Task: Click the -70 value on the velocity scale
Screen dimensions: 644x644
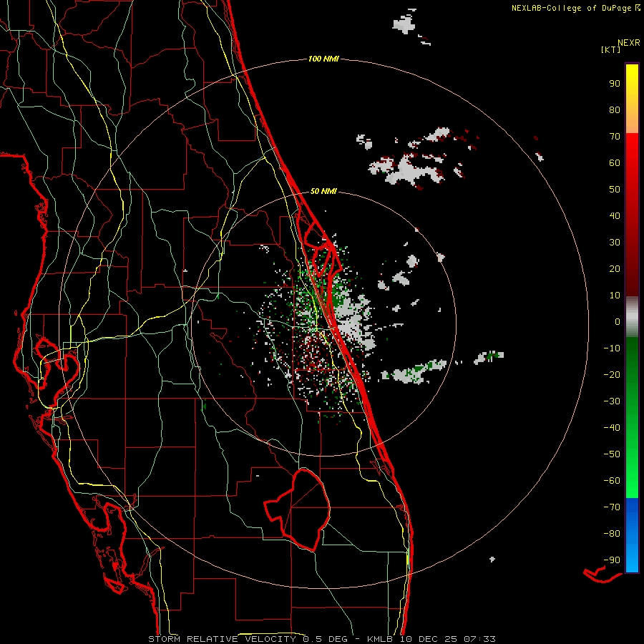Action: (x=612, y=507)
